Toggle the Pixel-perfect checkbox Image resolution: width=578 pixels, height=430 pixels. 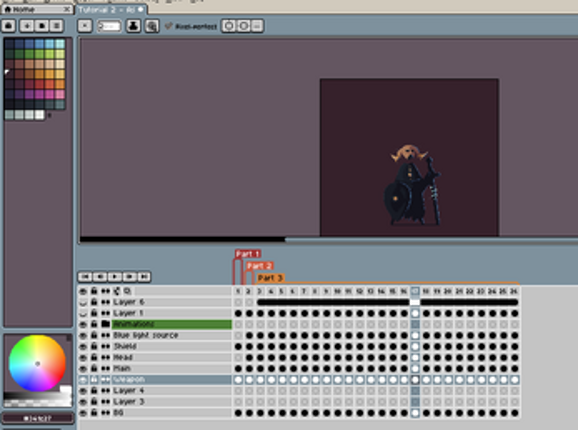pyautogui.click(x=168, y=26)
